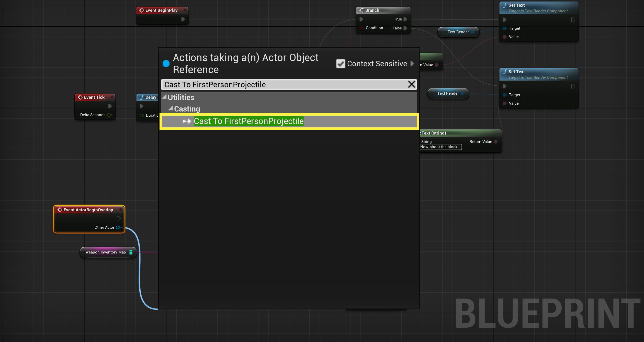Click the Branch node False output pin
Image resolution: width=644 pixels, height=342 pixels.
tap(405, 28)
